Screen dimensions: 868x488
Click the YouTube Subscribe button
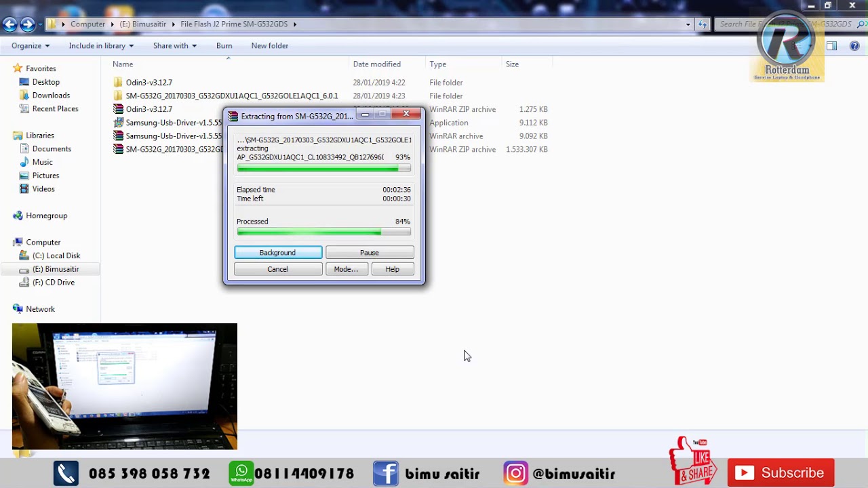point(781,473)
